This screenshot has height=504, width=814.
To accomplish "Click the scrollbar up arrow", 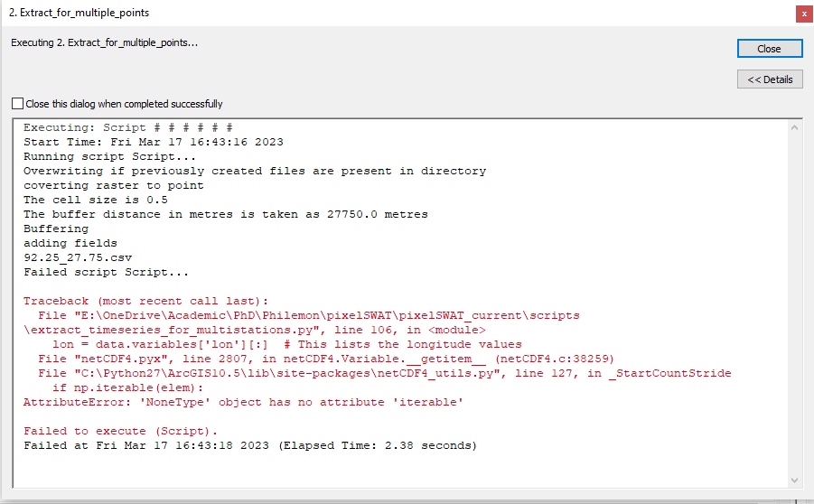I will 795,128.
